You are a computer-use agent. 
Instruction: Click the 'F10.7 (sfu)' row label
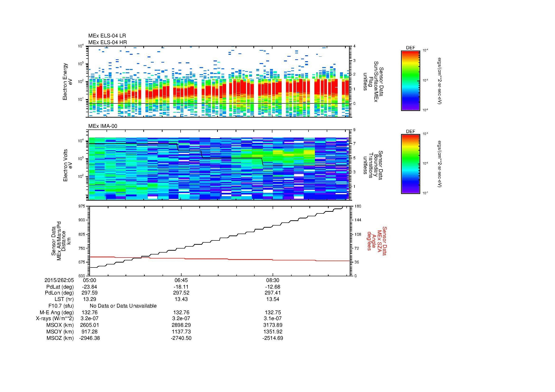pyautogui.click(x=61, y=306)
